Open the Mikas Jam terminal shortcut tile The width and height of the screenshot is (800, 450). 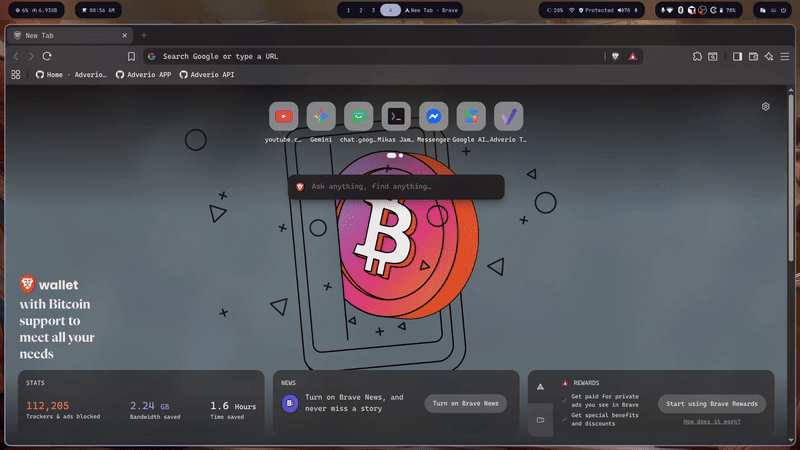click(396, 117)
